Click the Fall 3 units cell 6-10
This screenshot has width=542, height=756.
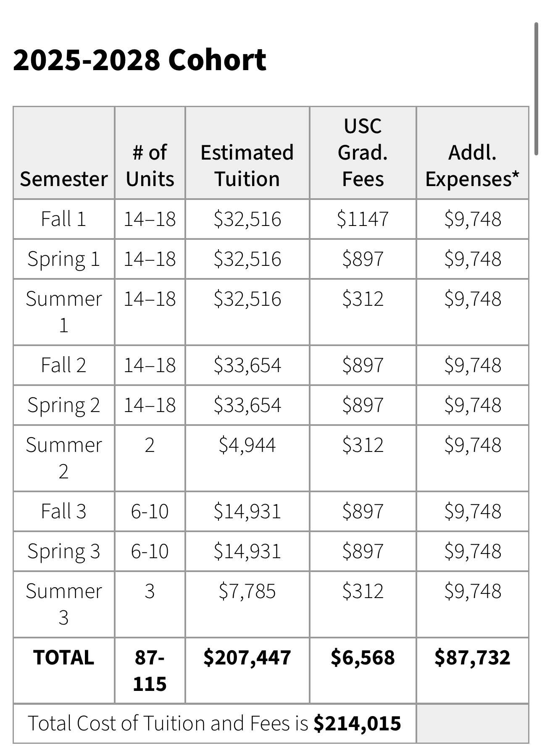tap(150, 511)
